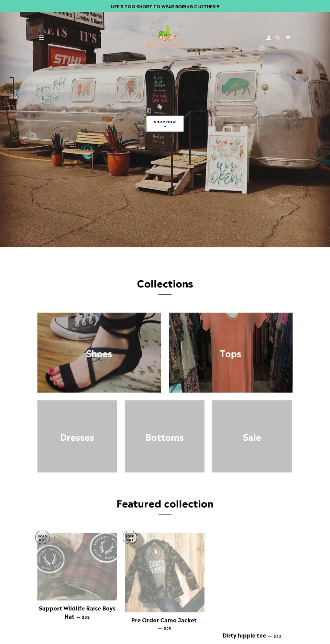The width and height of the screenshot is (330, 644).
Task: Click Sold Out badge on camo jacket
Action: (130, 538)
